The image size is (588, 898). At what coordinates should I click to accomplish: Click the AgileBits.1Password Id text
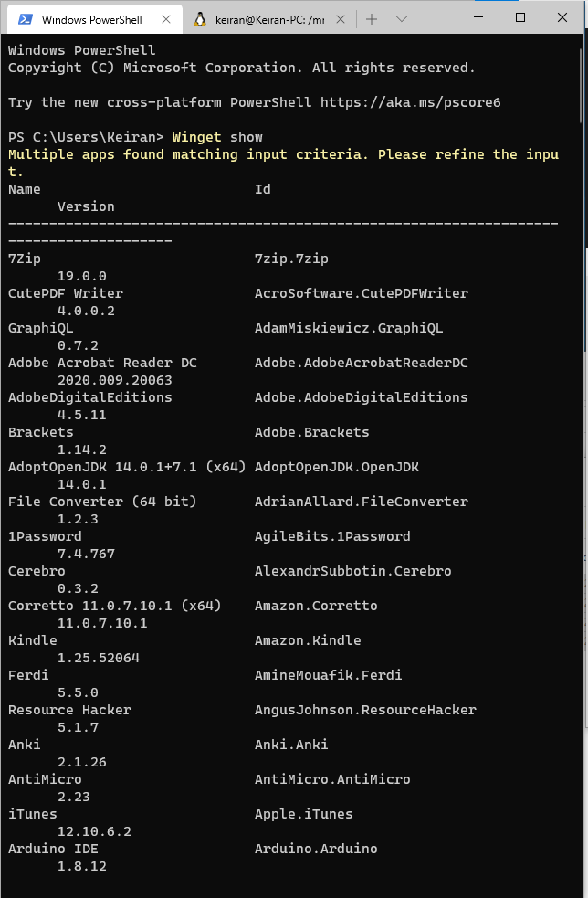point(332,536)
